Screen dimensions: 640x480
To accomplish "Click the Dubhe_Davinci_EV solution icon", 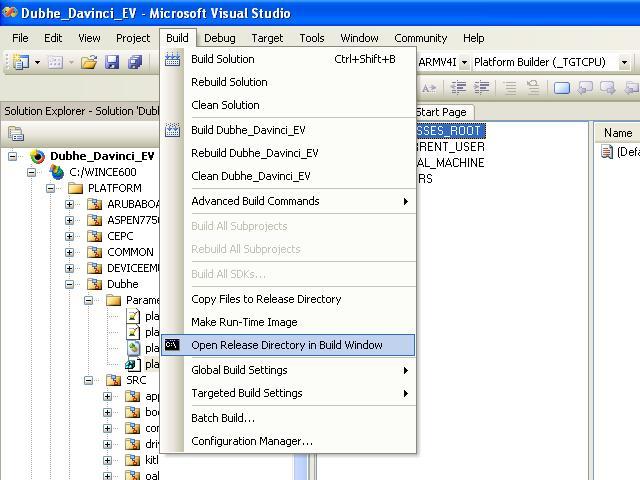I will tap(37, 156).
